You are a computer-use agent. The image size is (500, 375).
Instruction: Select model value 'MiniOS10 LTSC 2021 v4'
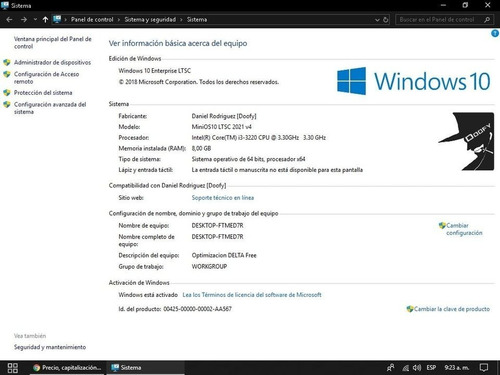221,127
